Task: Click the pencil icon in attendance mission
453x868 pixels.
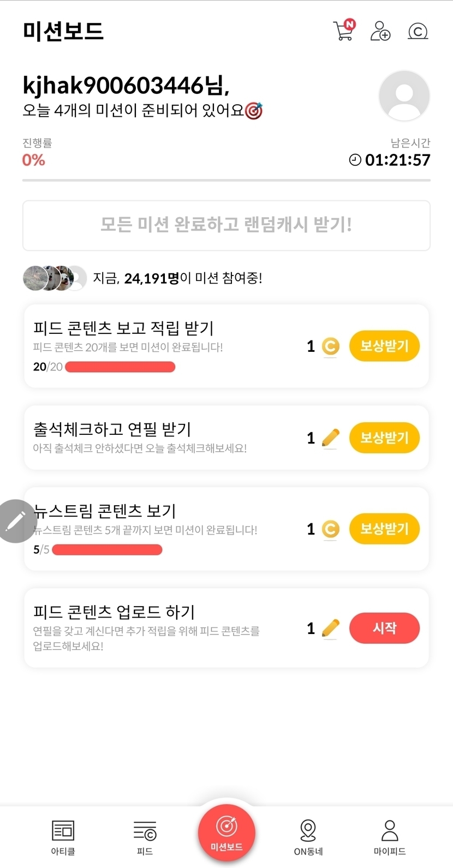Action: (x=330, y=438)
